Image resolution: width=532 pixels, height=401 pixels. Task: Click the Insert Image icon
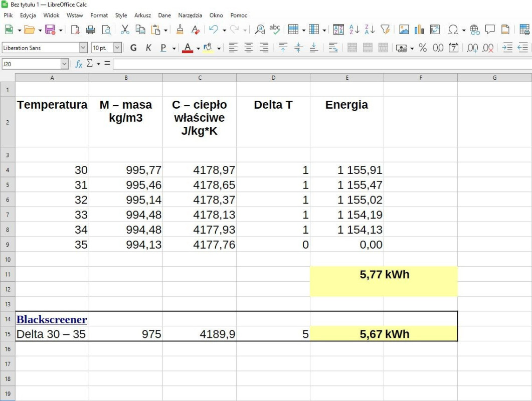click(x=404, y=30)
